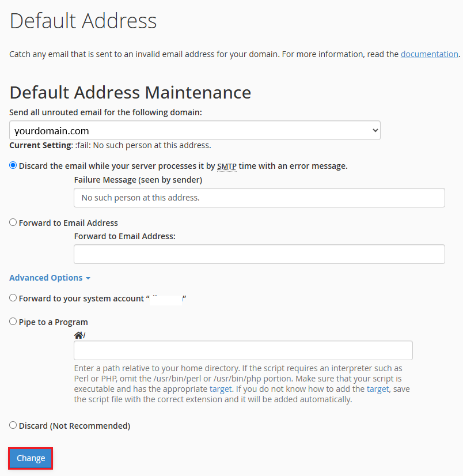The height and width of the screenshot is (476, 463).
Task: Select the discard with SMTP error option
Action: [x=13, y=165]
